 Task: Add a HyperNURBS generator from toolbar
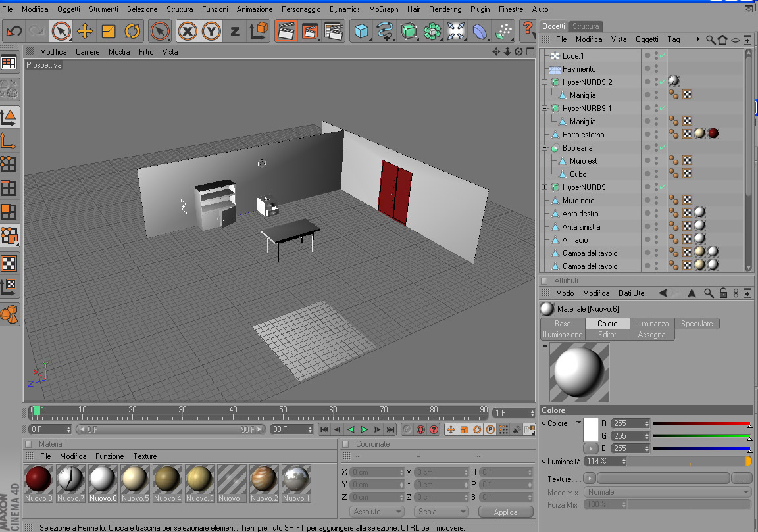point(409,32)
